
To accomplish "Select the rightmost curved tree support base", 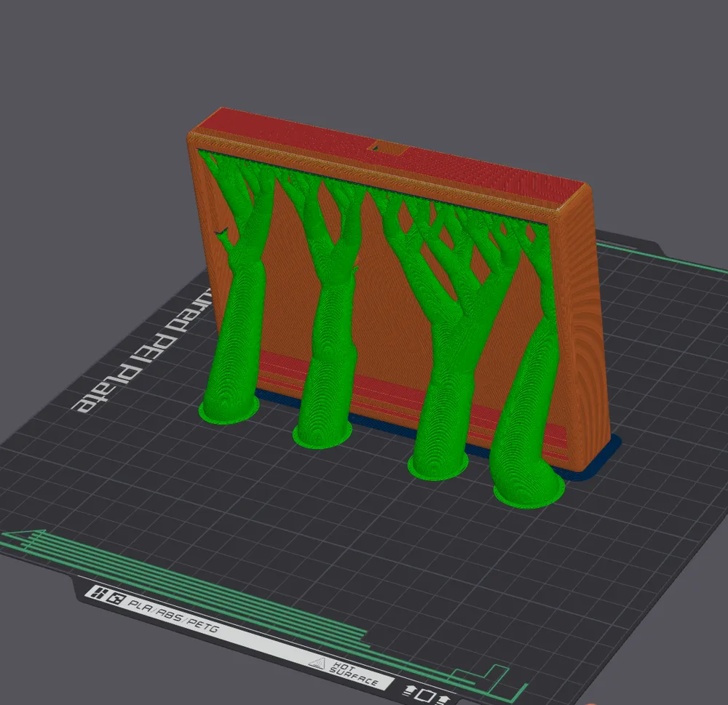I will coord(528,491).
